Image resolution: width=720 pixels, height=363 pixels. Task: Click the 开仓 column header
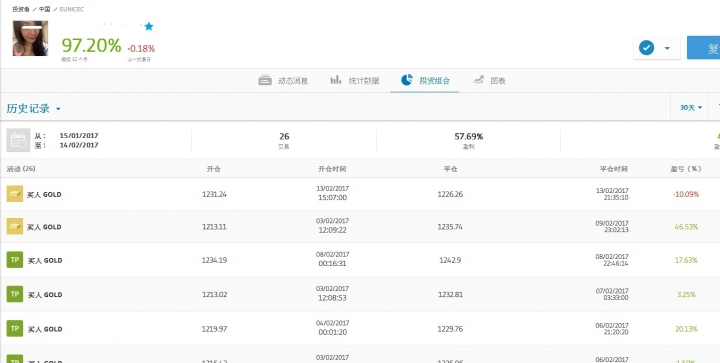pyautogui.click(x=214, y=169)
